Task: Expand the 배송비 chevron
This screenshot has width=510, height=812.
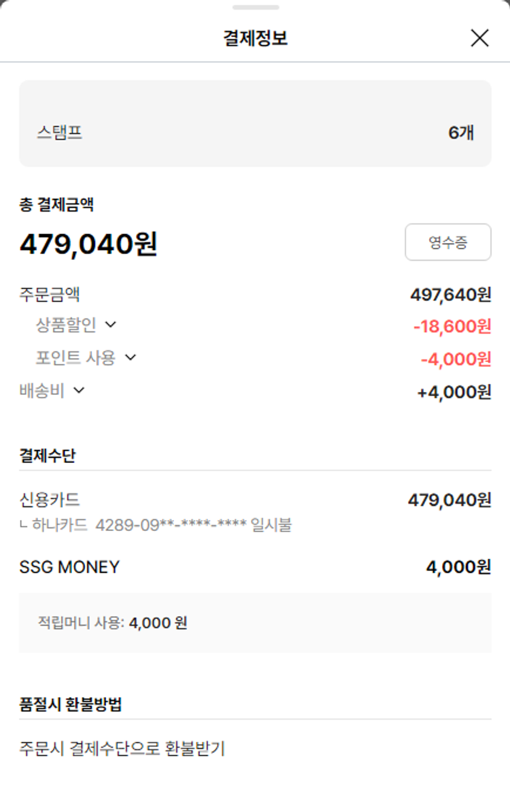Action: [x=79, y=390]
